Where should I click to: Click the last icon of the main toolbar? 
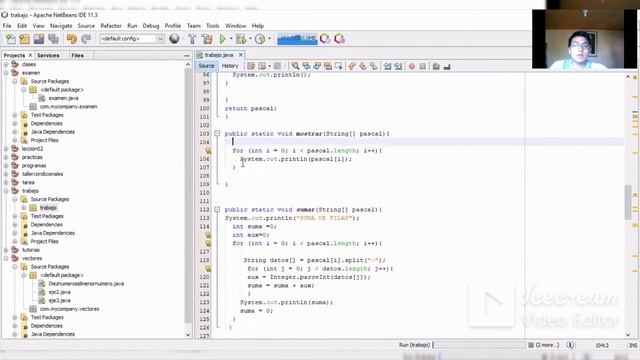340,39
